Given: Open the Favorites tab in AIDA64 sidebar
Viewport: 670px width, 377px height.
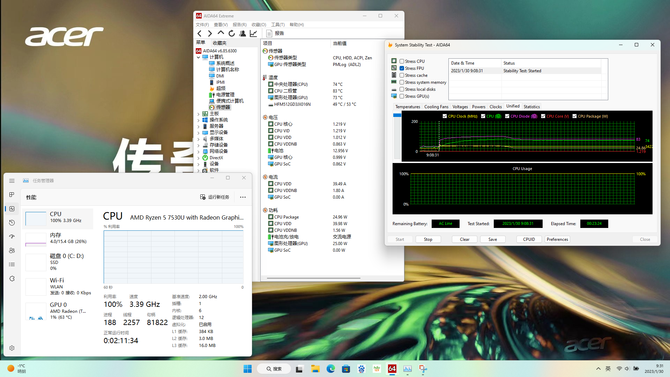Looking at the screenshot, I should point(219,43).
